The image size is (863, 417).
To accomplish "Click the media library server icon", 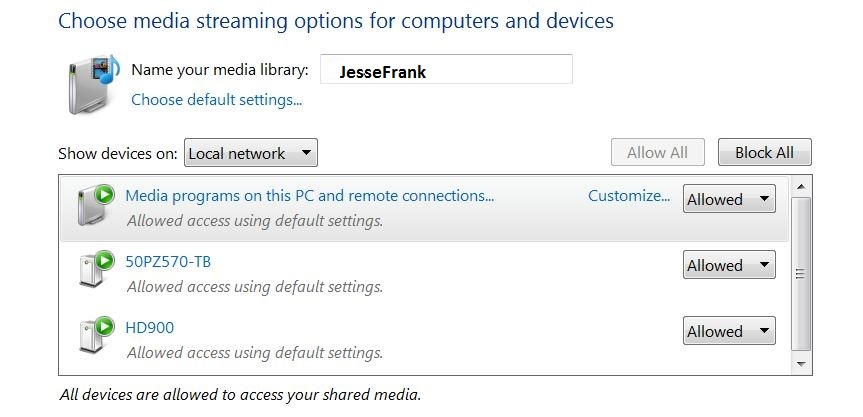I will point(94,84).
